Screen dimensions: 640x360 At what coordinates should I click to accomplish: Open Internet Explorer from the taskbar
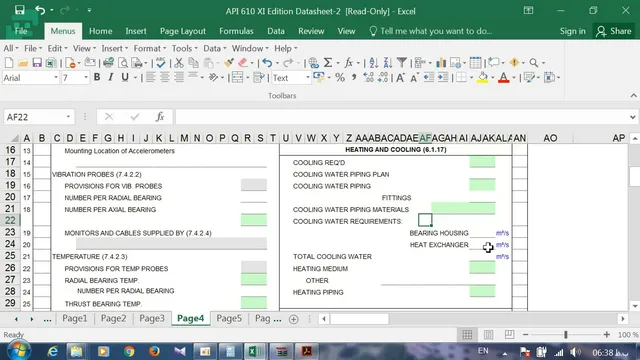(x=53, y=351)
